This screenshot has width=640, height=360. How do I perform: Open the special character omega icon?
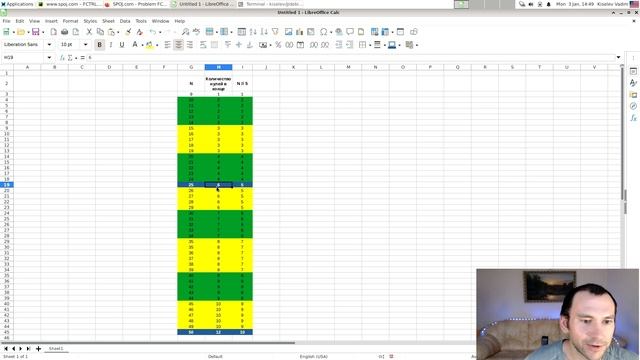pyautogui.click(x=324, y=32)
